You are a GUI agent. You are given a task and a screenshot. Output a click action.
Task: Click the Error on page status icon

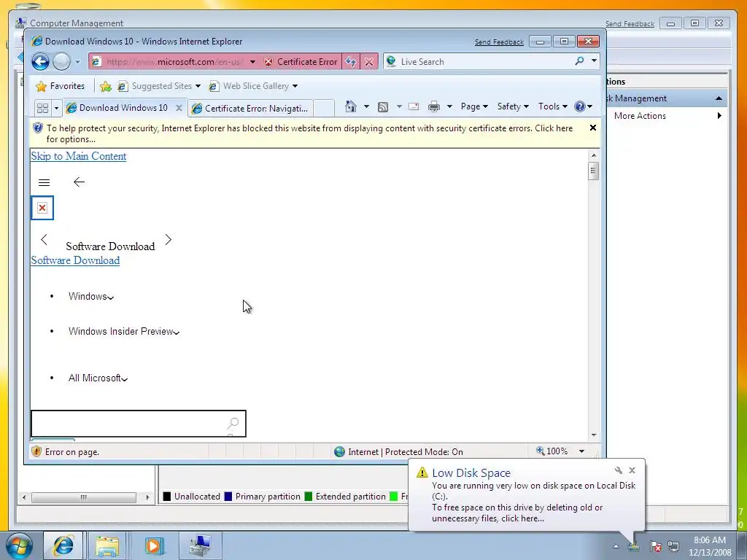(36, 451)
